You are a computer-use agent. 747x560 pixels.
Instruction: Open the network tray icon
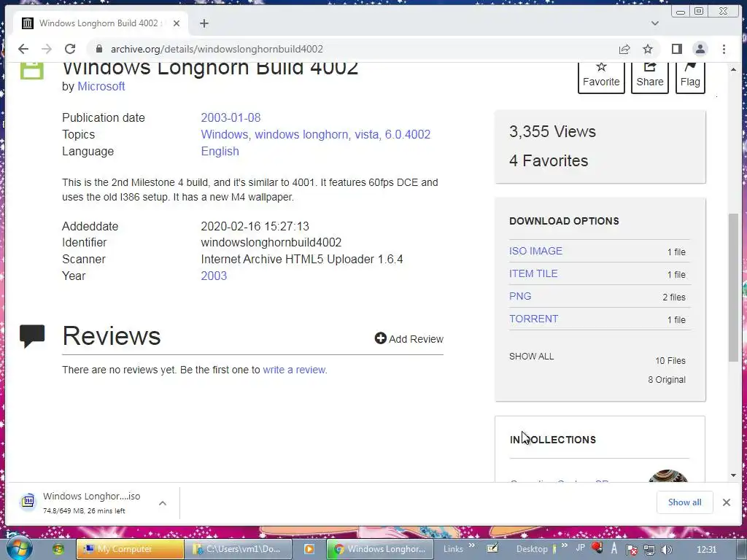[x=649, y=550]
